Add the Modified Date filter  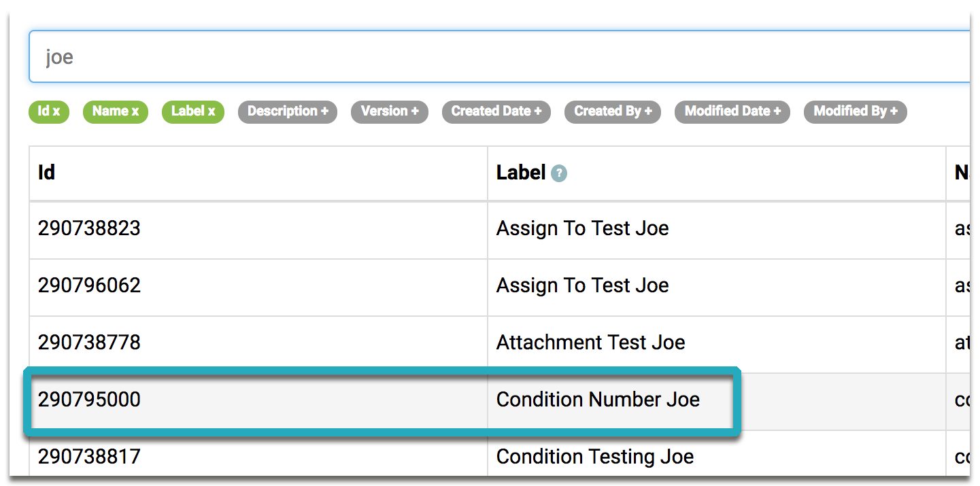732,111
